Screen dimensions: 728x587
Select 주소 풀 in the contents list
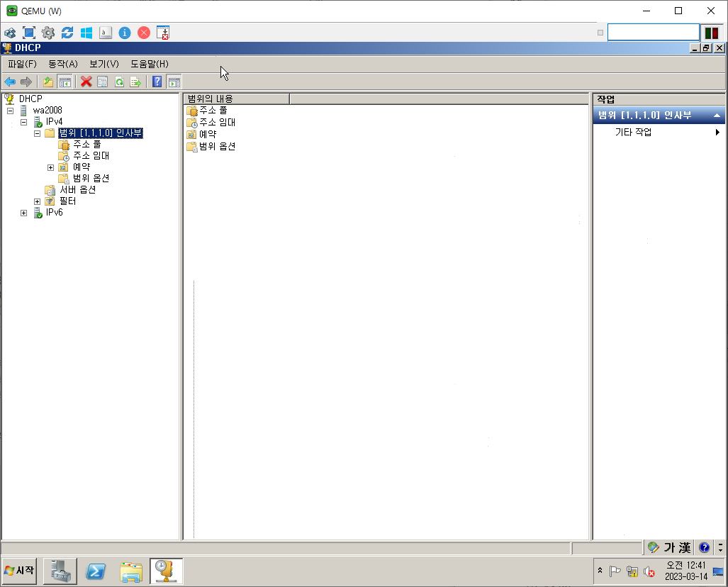[x=213, y=111]
